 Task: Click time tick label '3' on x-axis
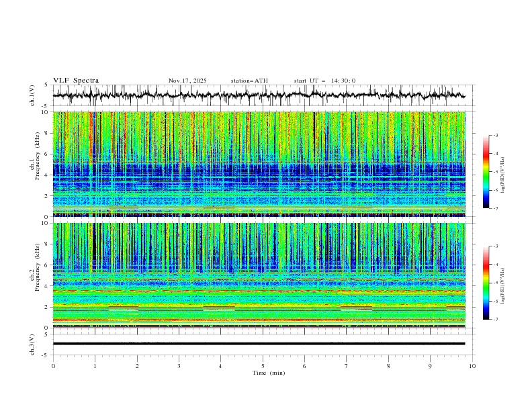coord(179,366)
